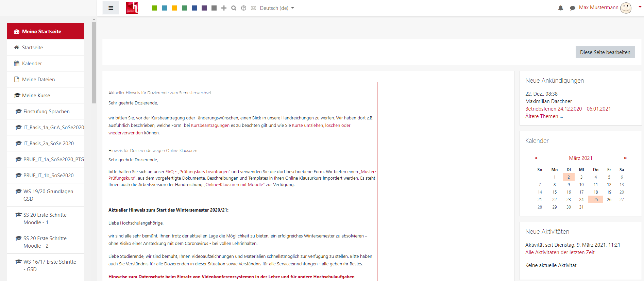Image resolution: width=644 pixels, height=281 pixels.
Task: Open the Betriebsferien announcement link
Action: (x=568, y=109)
